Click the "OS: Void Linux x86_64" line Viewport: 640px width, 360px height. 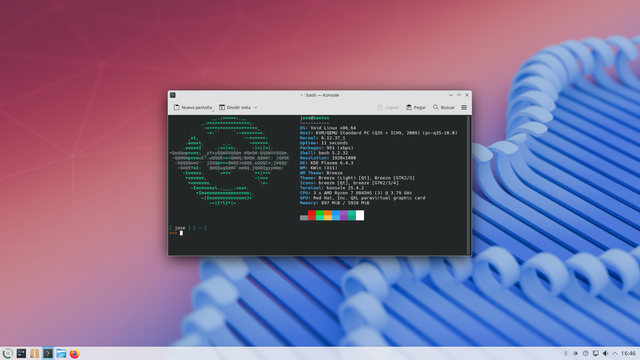328,128
